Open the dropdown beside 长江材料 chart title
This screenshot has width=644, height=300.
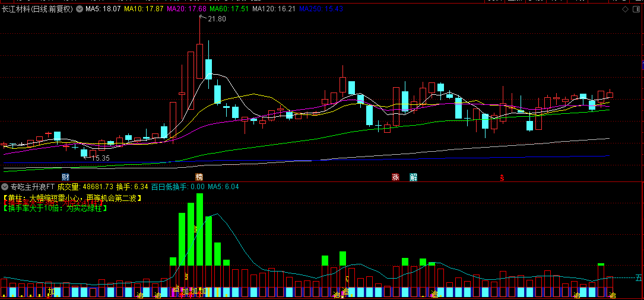tap(80, 9)
